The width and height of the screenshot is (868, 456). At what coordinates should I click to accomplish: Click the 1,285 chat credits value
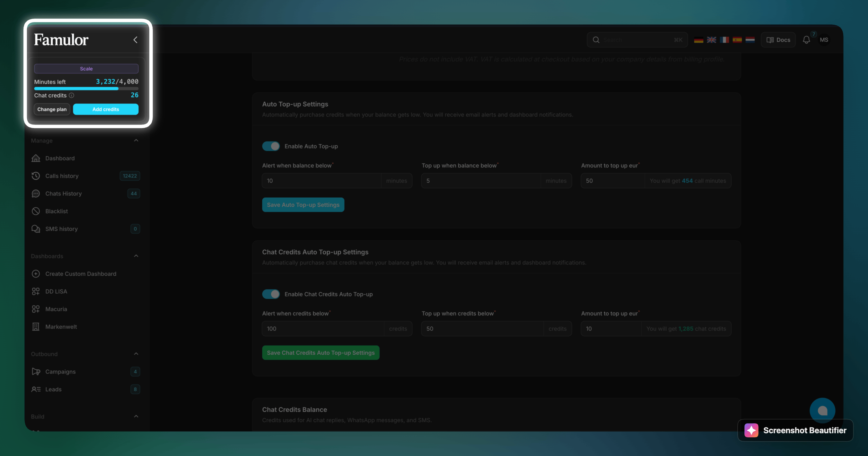(686, 329)
